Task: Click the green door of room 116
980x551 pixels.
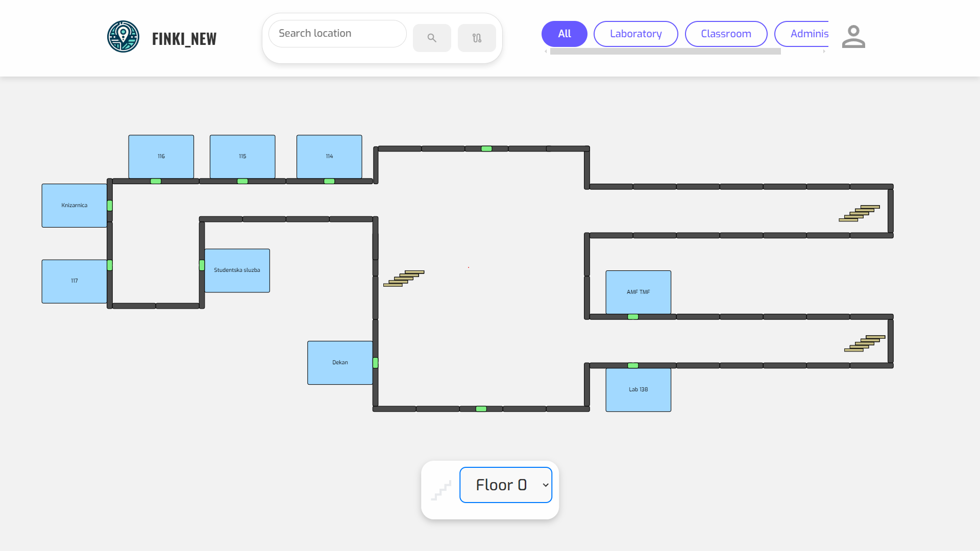Action: coord(156,181)
